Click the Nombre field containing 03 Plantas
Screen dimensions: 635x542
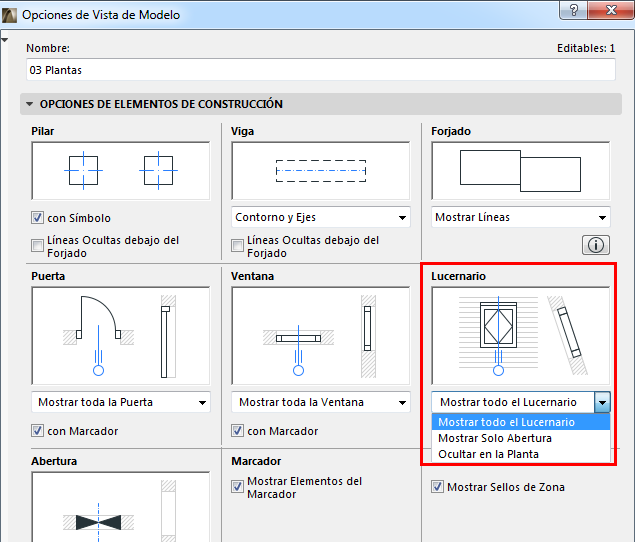(x=321, y=70)
